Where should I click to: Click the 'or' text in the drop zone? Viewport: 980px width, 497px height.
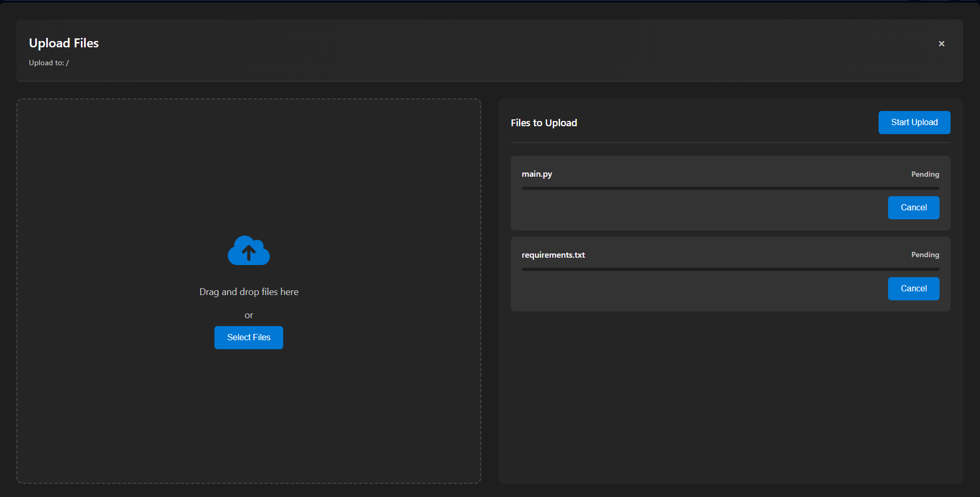tap(249, 315)
